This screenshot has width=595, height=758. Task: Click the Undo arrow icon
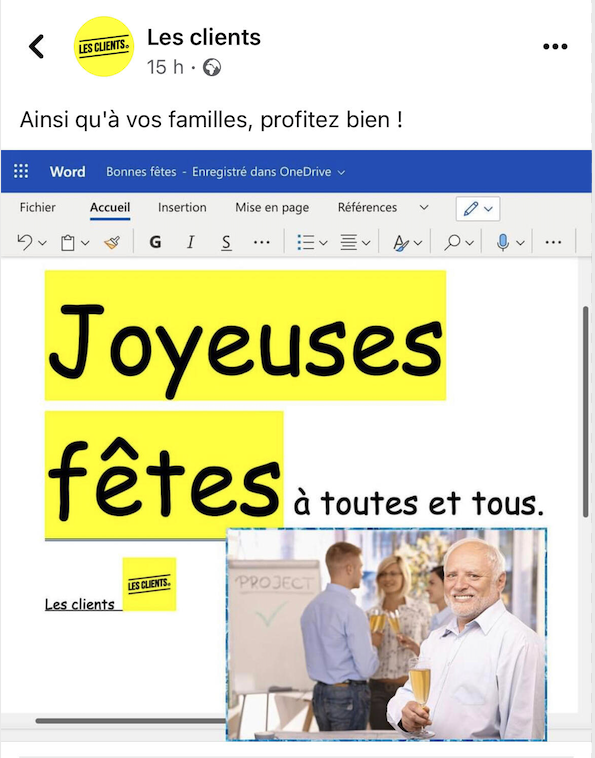point(25,242)
